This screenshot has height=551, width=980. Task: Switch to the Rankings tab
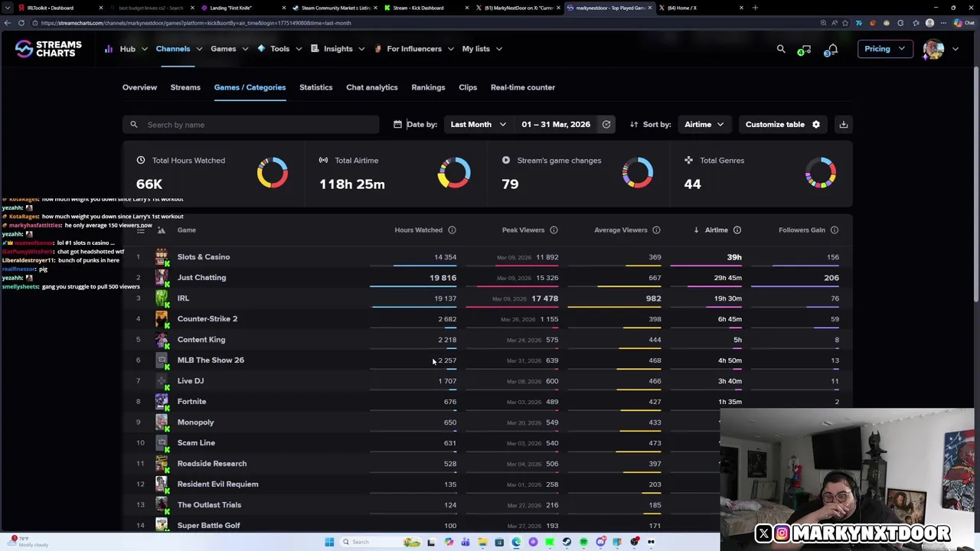pos(428,87)
